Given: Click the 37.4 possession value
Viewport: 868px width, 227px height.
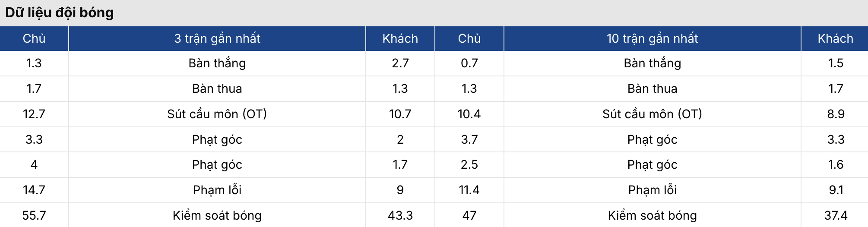Looking at the screenshot, I should coord(836,215).
